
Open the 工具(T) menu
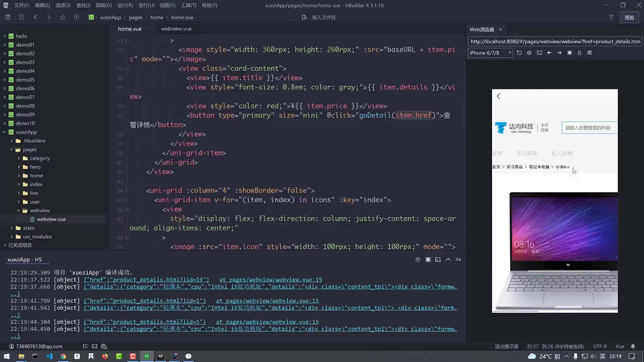coord(189,5)
